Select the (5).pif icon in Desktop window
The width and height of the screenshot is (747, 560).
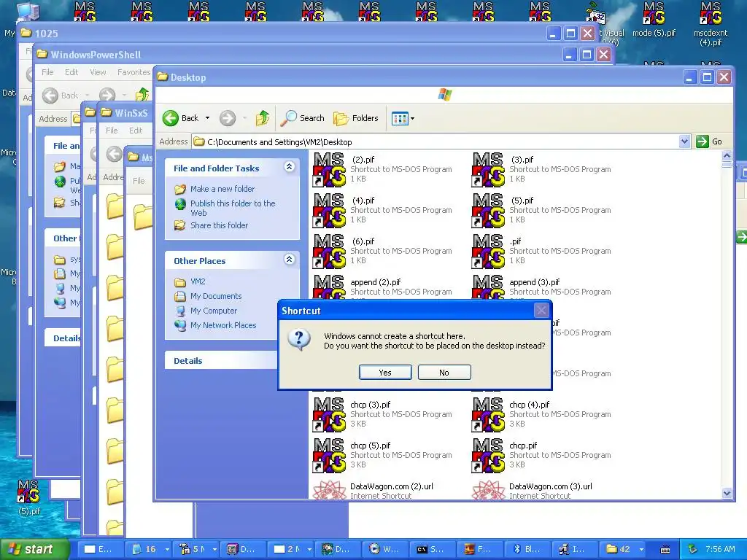(x=488, y=211)
